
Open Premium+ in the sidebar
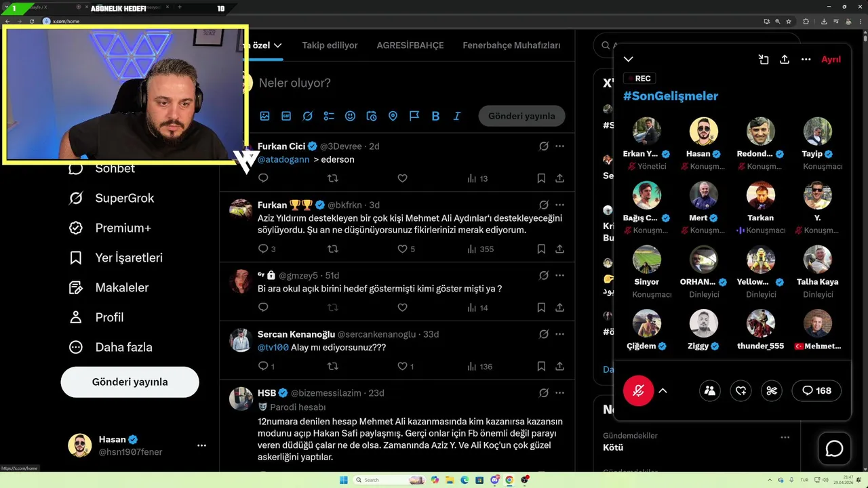pos(111,228)
